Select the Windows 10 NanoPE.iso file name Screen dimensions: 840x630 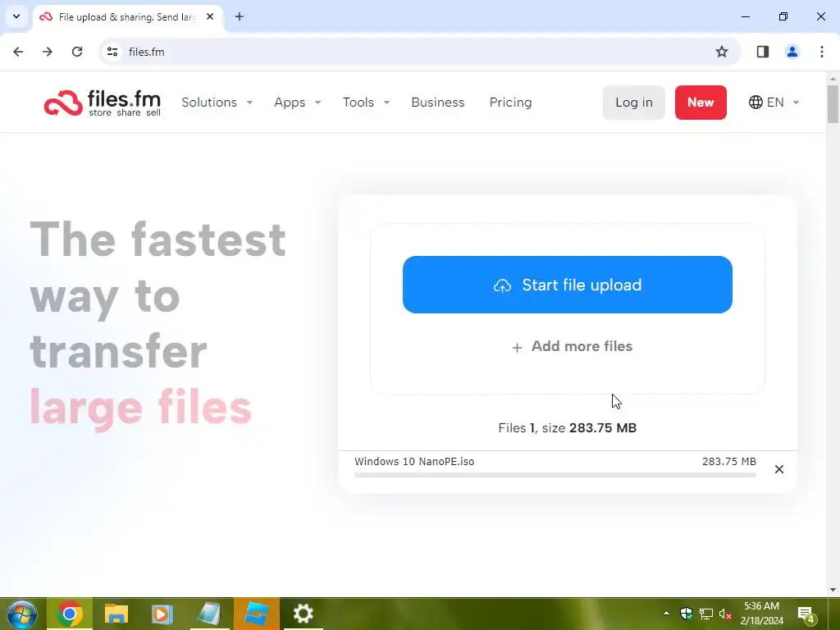pos(414,461)
